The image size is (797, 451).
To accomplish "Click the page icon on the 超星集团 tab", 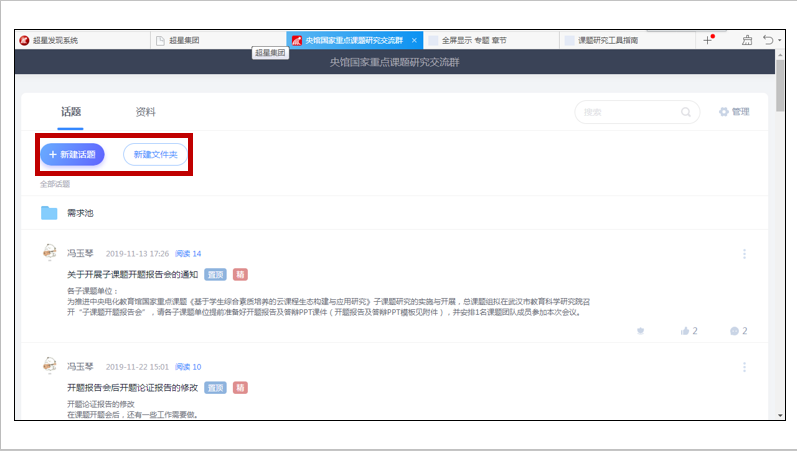I will tap(160, 41).
